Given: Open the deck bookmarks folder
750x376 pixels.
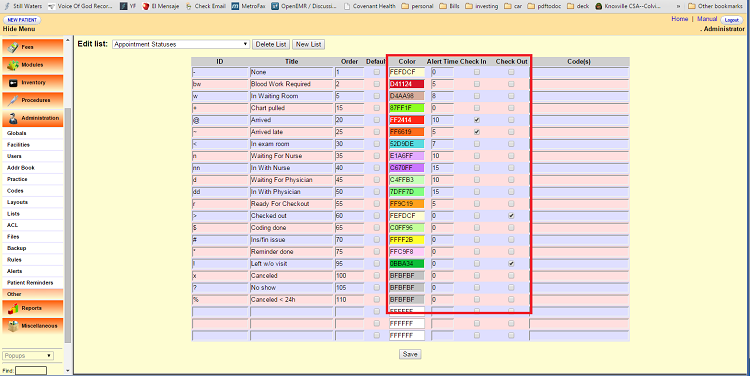Looking at the screenshot, I should point(578,6).
